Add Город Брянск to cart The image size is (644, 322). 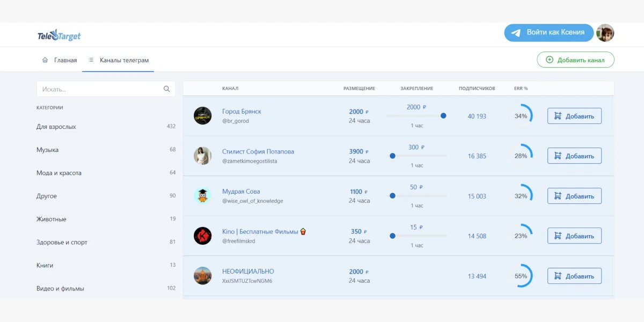click(574, 116)
